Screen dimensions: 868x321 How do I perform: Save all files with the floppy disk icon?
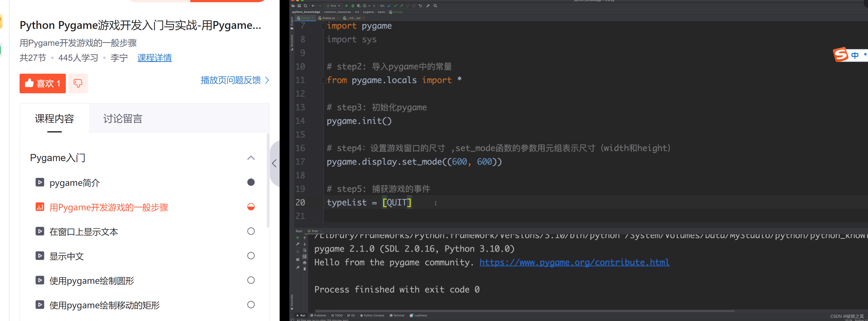[299, 6]
